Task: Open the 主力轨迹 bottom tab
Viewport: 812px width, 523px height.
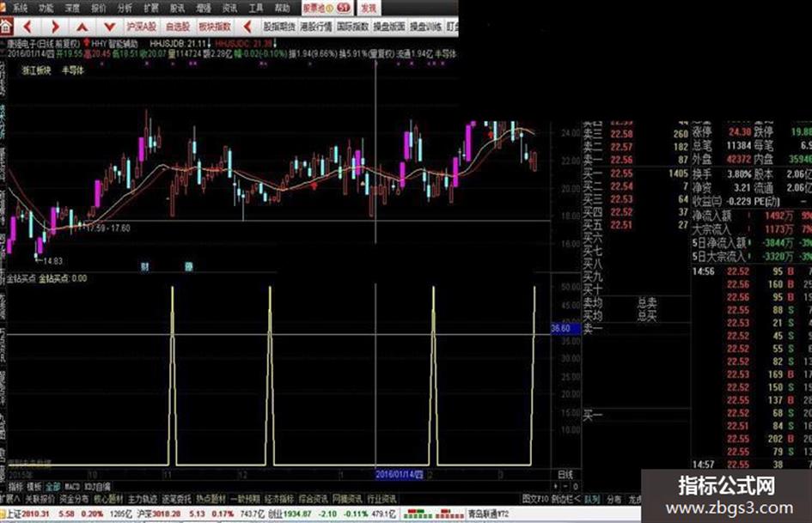Action: tap(143, 499)
